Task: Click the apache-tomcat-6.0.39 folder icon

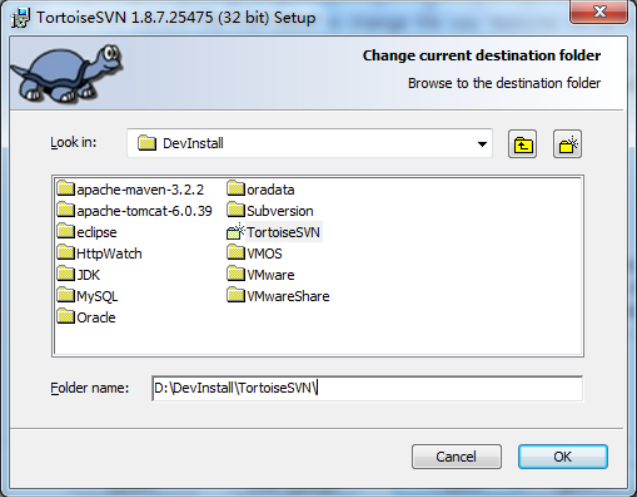Action: [x=65, y=210]
